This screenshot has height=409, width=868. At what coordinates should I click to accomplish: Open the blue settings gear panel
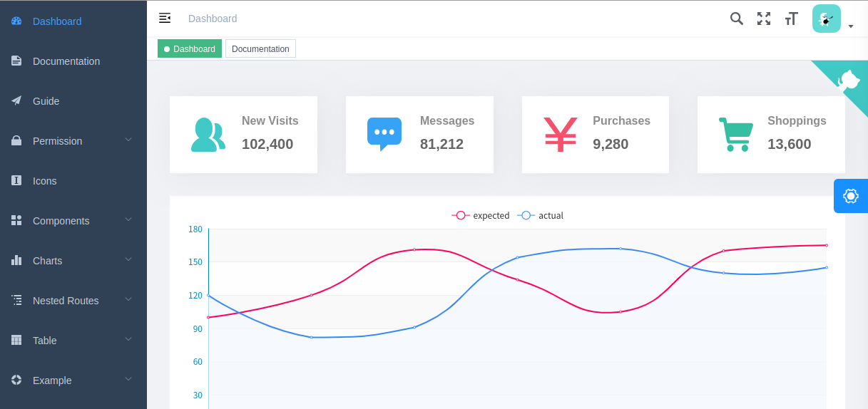(850, 196)
